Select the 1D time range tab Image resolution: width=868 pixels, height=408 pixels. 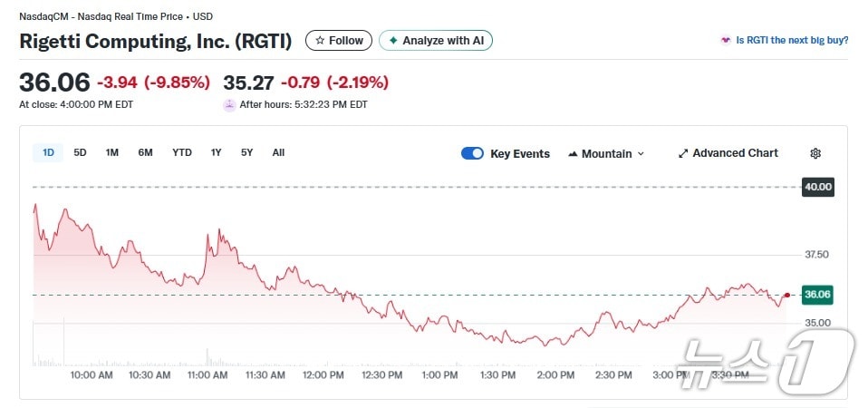(x=48, y=152)
